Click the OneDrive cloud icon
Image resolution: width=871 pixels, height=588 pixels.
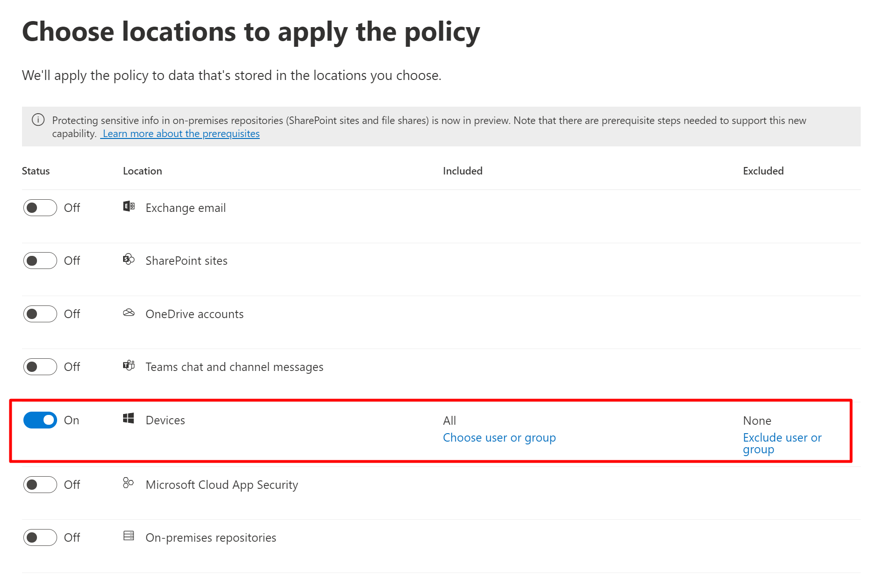[129, 312]
